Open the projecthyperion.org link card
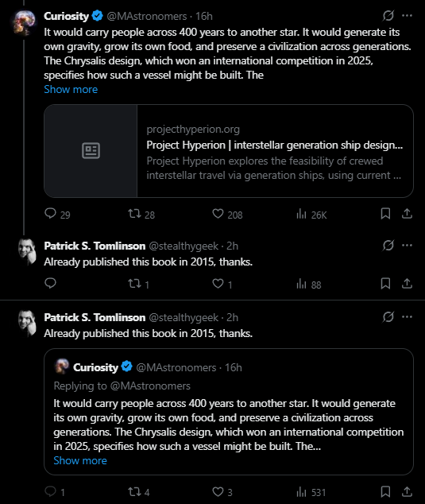425x504 pixels. click(x=229, y=151)
